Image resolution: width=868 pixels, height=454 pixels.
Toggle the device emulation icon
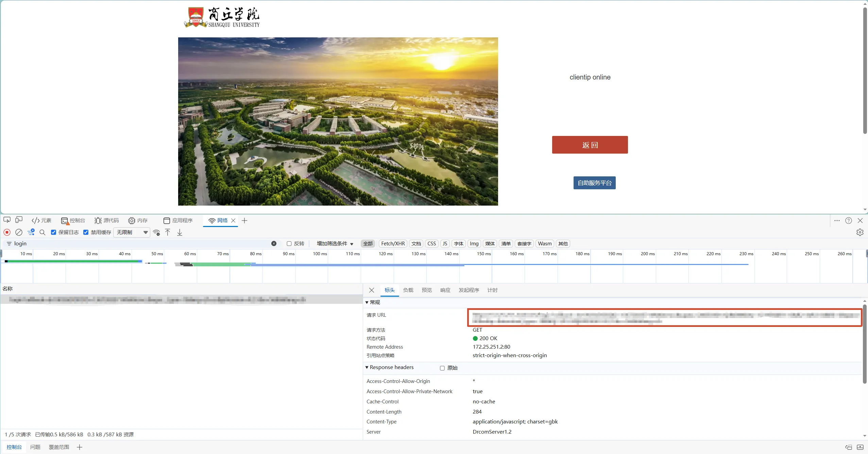(19, 220)
